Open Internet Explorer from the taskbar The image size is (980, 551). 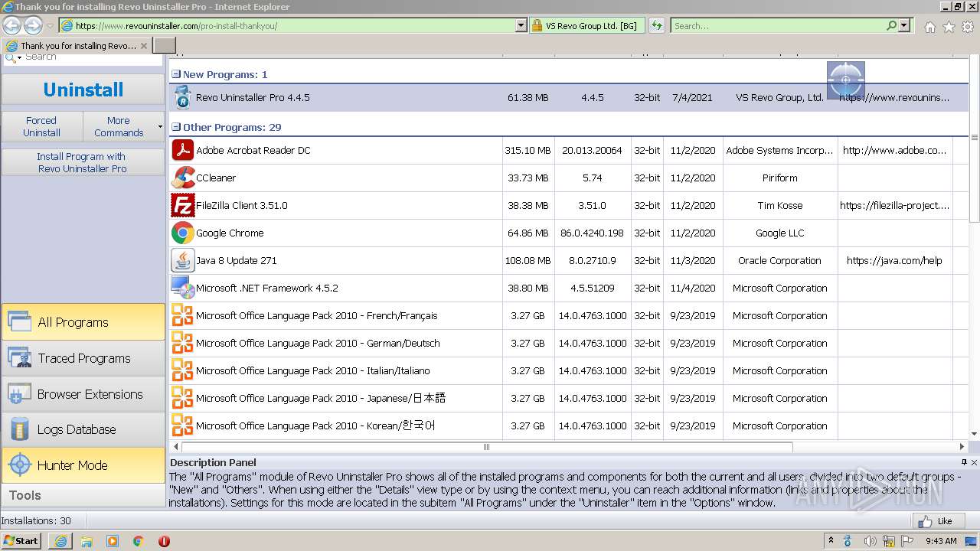tap(61, 541)
